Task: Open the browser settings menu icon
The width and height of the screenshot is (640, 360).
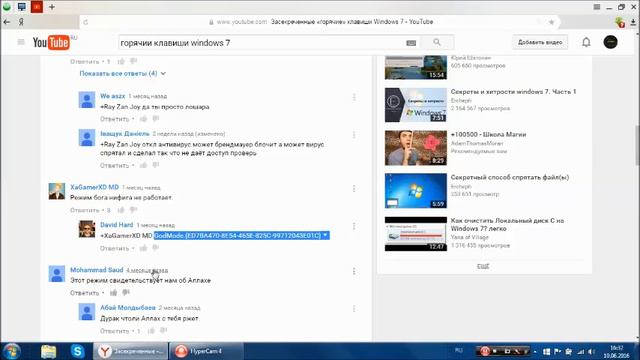Action: pos(597,7)
